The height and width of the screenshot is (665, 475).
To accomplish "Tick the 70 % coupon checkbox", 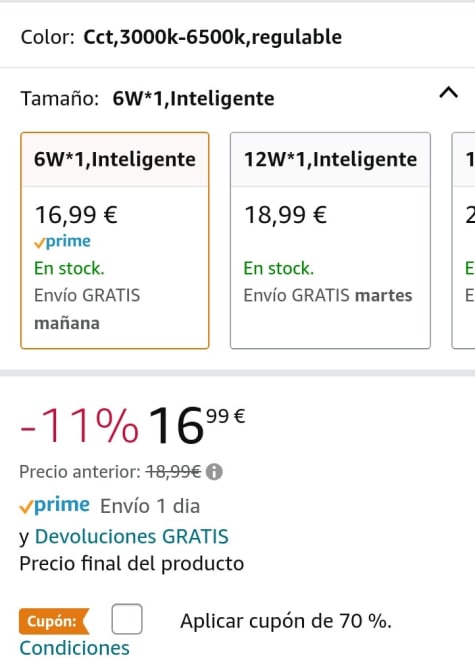I will point(127,619).
